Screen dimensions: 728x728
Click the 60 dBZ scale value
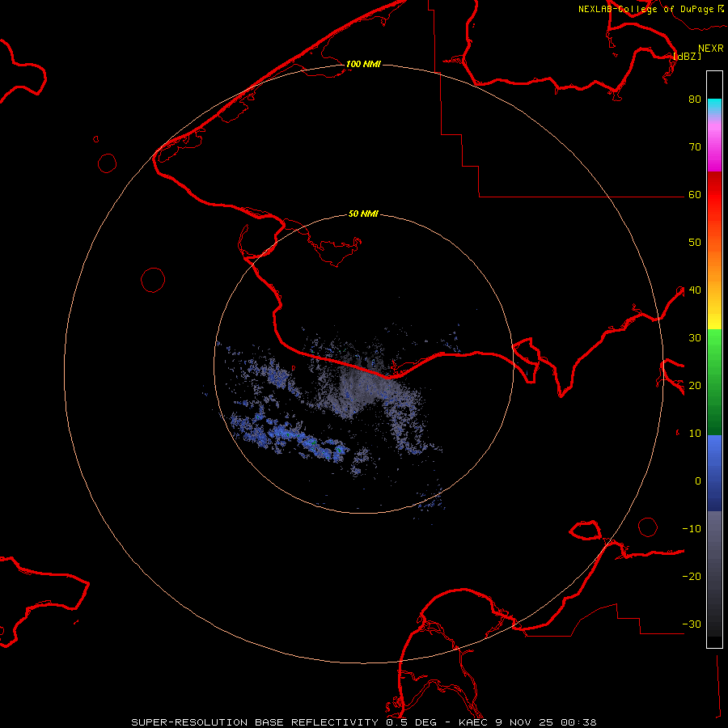695,194
